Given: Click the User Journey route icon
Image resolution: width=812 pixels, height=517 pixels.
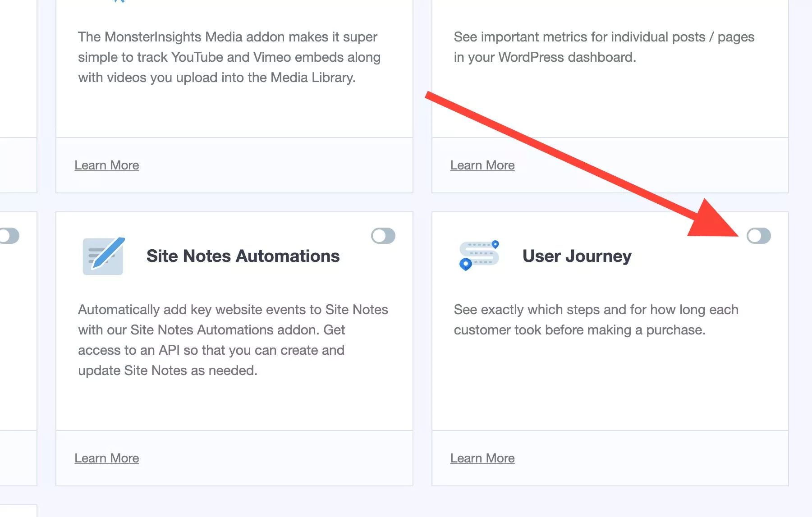Looking at the screenshot, I should 479,256.
